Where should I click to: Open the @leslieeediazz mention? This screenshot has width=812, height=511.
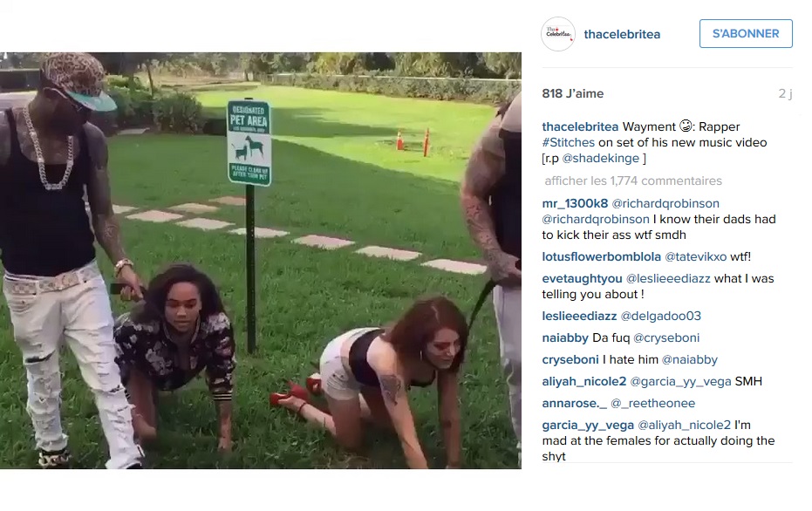668,278
